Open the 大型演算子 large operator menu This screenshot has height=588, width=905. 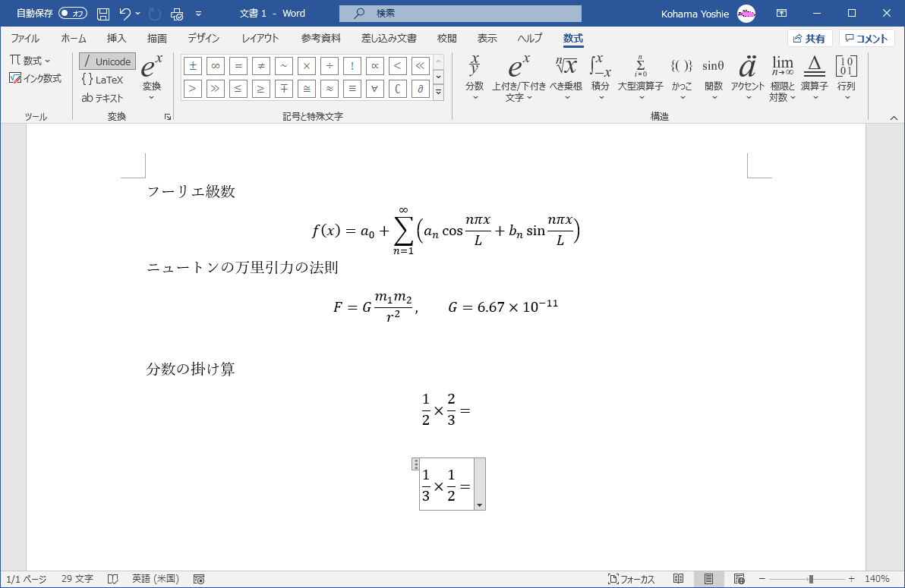641,78
